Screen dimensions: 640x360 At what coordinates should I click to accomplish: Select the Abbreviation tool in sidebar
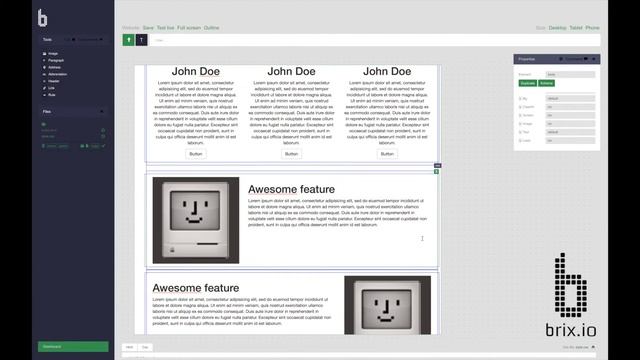tap(55, 74)
